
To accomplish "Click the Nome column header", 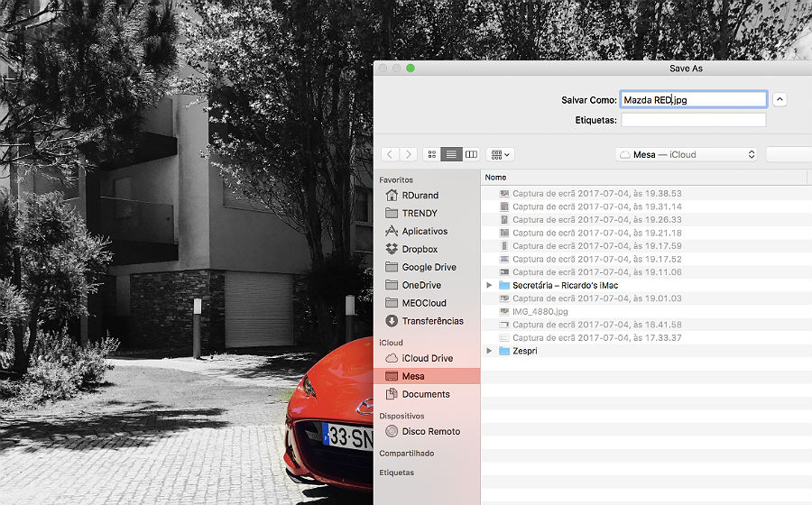I will tap(643, 178).
